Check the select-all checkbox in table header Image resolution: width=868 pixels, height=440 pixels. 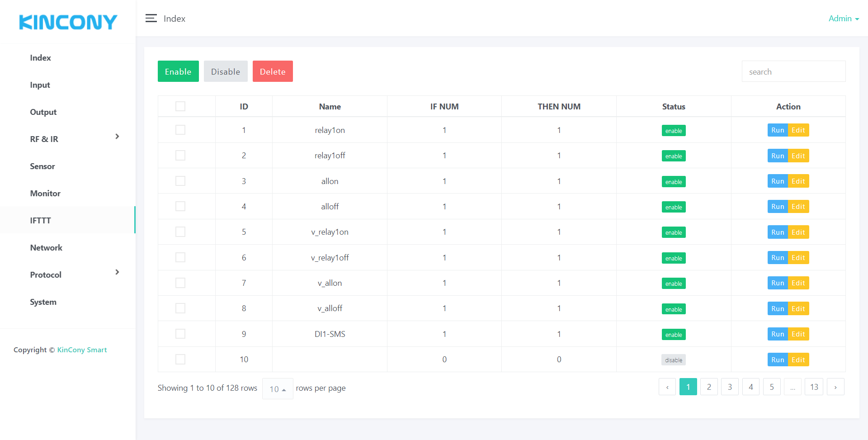(180, 106)
